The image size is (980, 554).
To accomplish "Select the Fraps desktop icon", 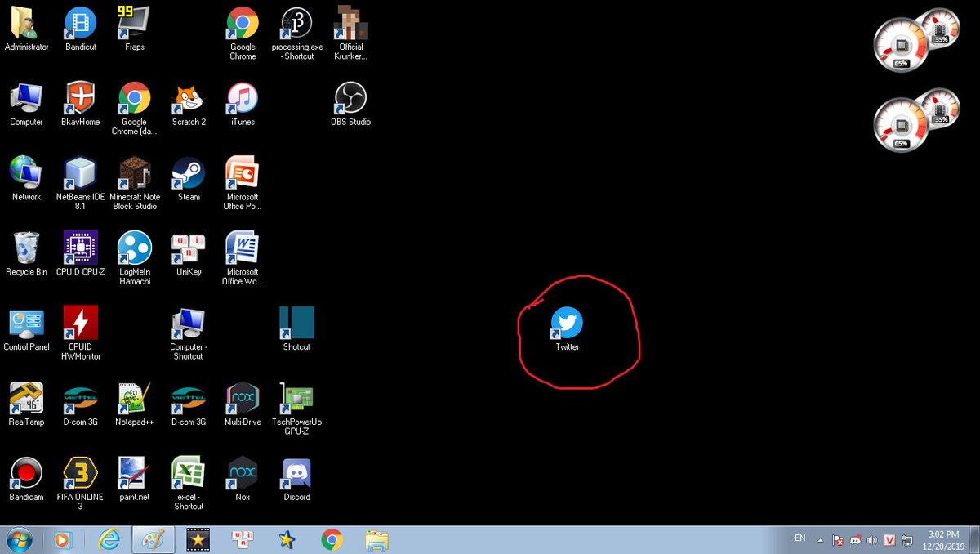I will pos(135,29).
